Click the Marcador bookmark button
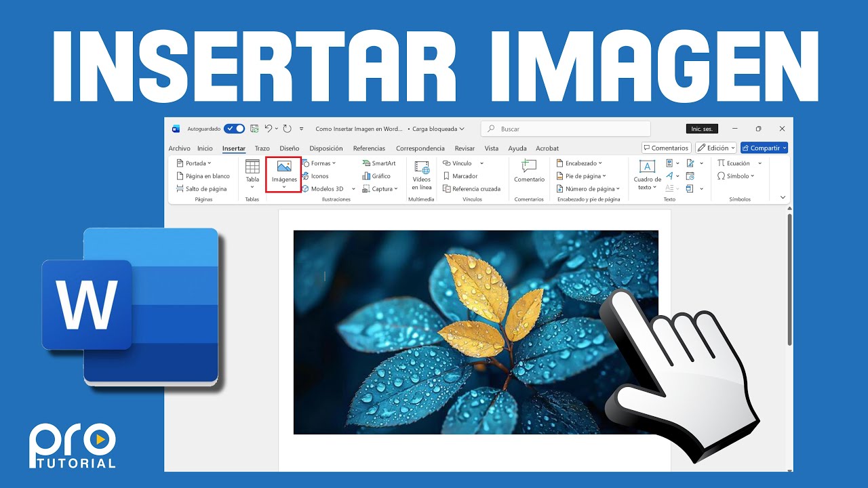The image size is (868, 488). 460,176
